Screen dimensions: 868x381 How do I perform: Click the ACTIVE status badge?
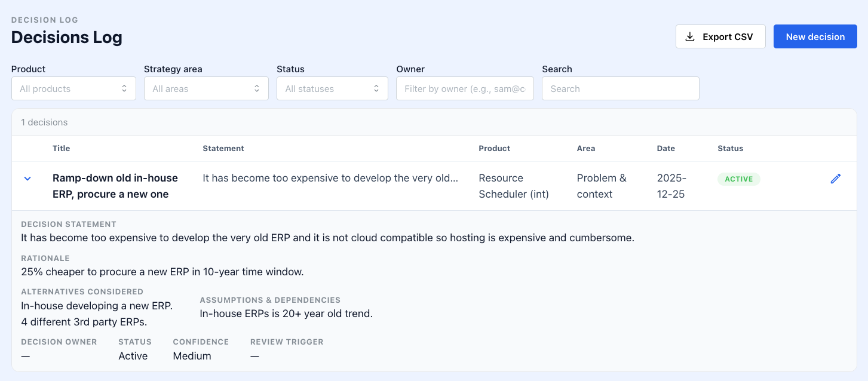739,179
